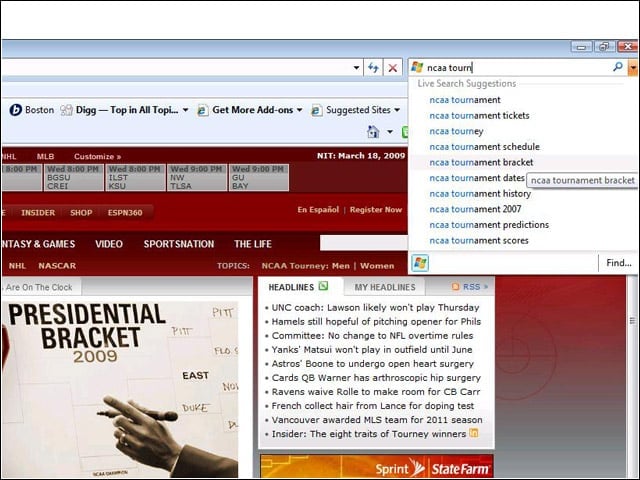
Task: Click the Live Search provider icon below suggestions
Action: (420, 263)
